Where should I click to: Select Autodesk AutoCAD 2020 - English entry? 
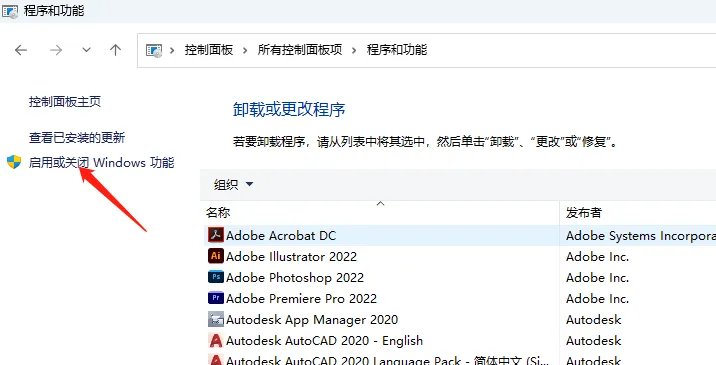click(324, 341)
